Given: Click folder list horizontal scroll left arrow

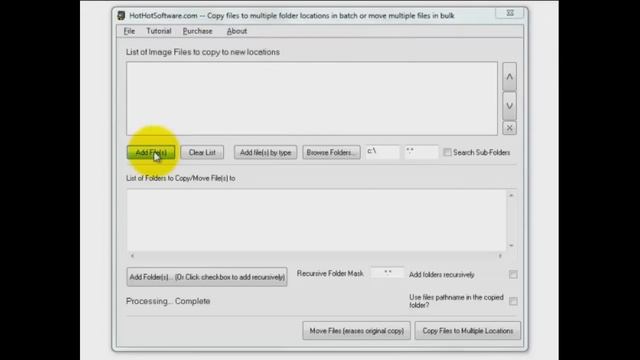Looking at the screenshot, I should pyautogui.click(x=132, y=256).
